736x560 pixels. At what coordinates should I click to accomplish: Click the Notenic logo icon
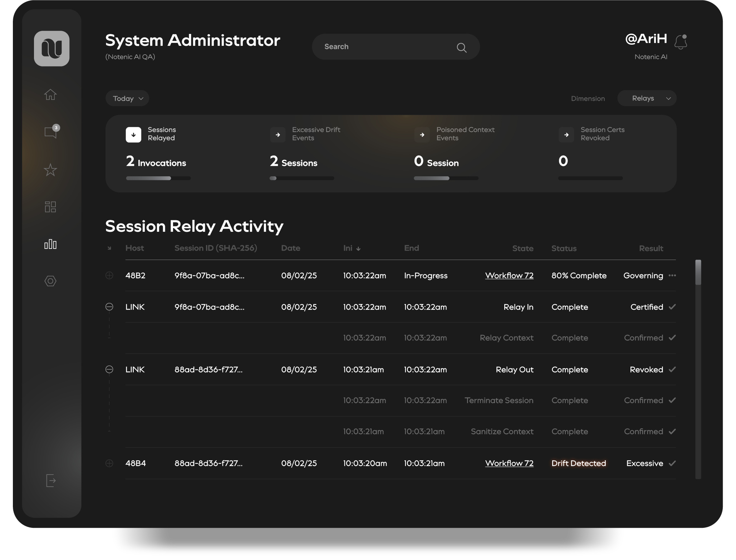point(51,49)
